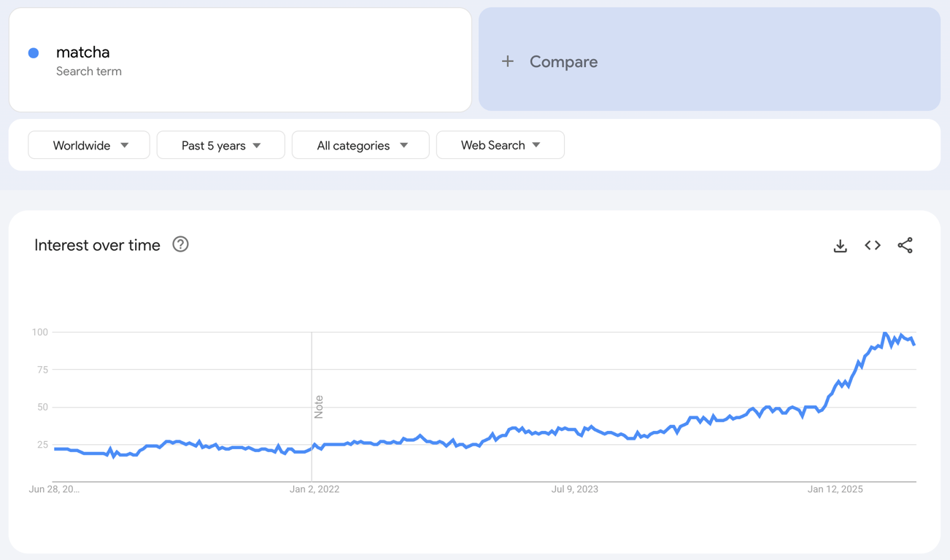950x560 pixels.
Task: Share the interest over time chart
Action: pyautogui.click(x=905, y=246)
